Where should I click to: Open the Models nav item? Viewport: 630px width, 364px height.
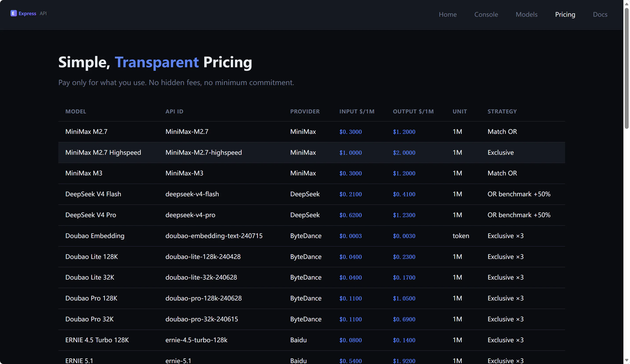[x=526, y=15]
